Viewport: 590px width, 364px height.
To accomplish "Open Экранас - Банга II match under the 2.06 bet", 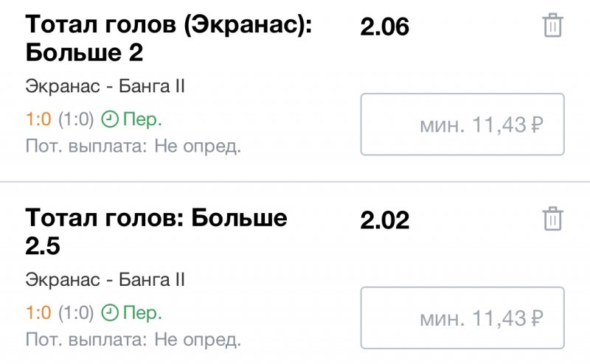I will click(x=105, y=87).
